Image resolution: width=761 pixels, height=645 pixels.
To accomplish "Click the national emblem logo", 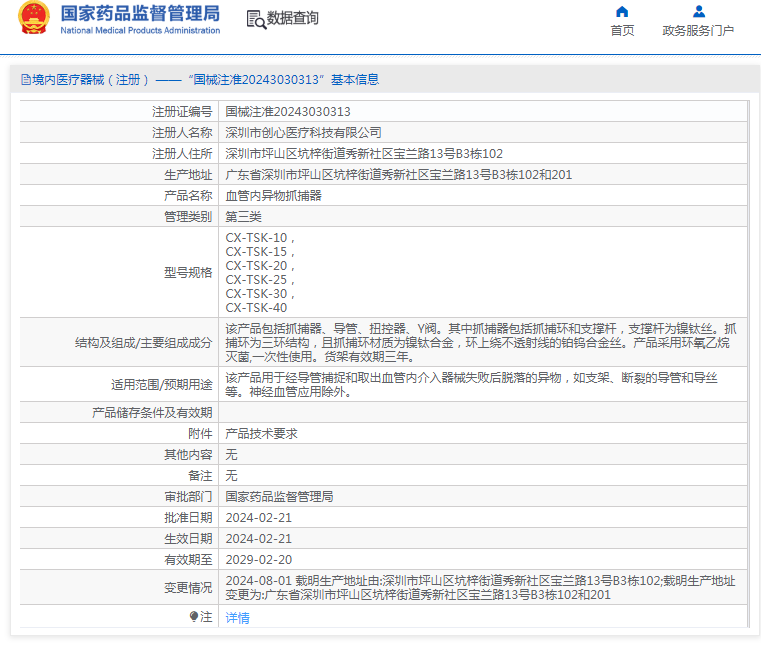I will click(x=33, y=18).
